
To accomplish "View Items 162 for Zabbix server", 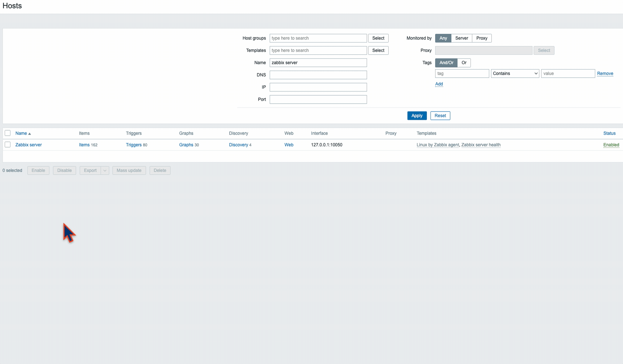I will (88, 145).
